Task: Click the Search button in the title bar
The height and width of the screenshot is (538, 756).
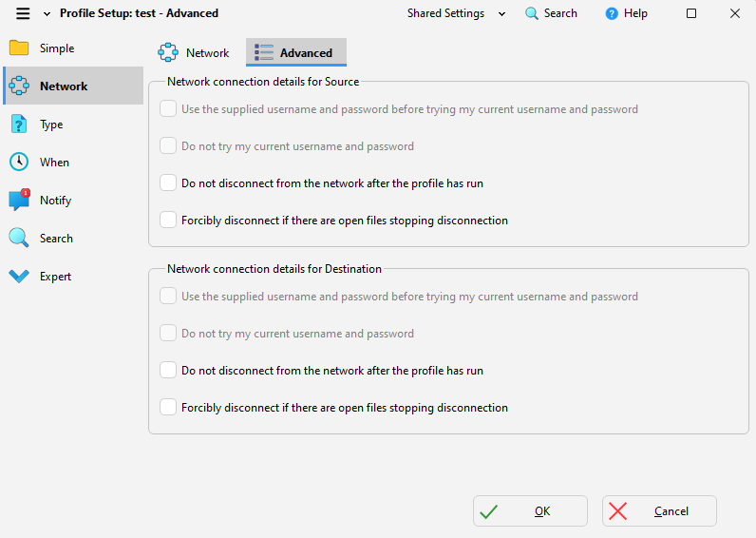Action: (551, 13)
